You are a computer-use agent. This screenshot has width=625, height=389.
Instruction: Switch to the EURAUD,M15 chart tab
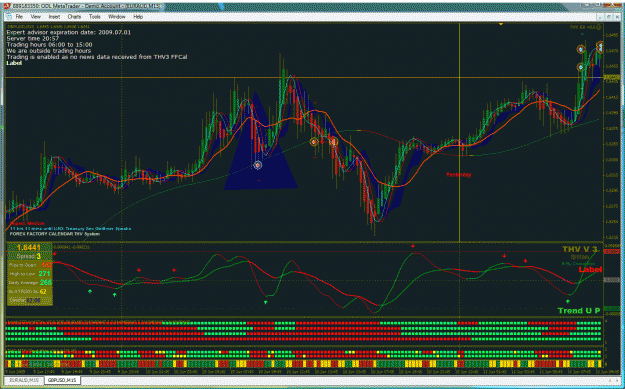coord(24,380)
